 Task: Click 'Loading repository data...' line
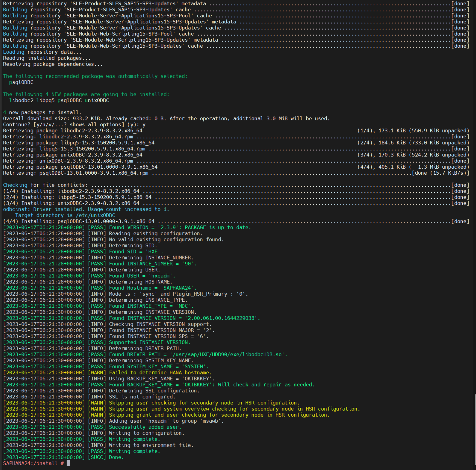tap(42, 52)
